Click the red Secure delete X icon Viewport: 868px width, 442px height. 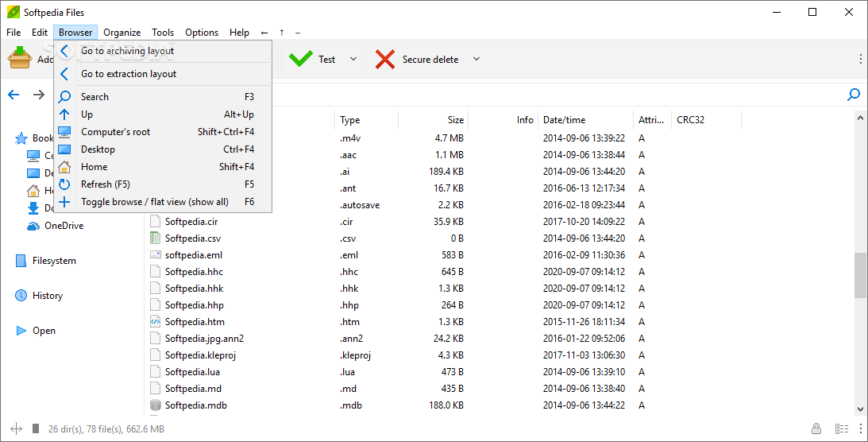384,59
